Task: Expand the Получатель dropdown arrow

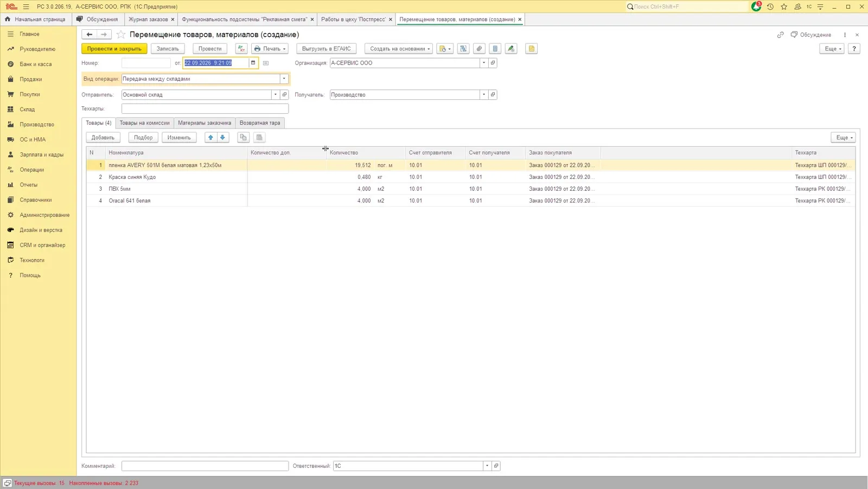Action: [484, 94]
